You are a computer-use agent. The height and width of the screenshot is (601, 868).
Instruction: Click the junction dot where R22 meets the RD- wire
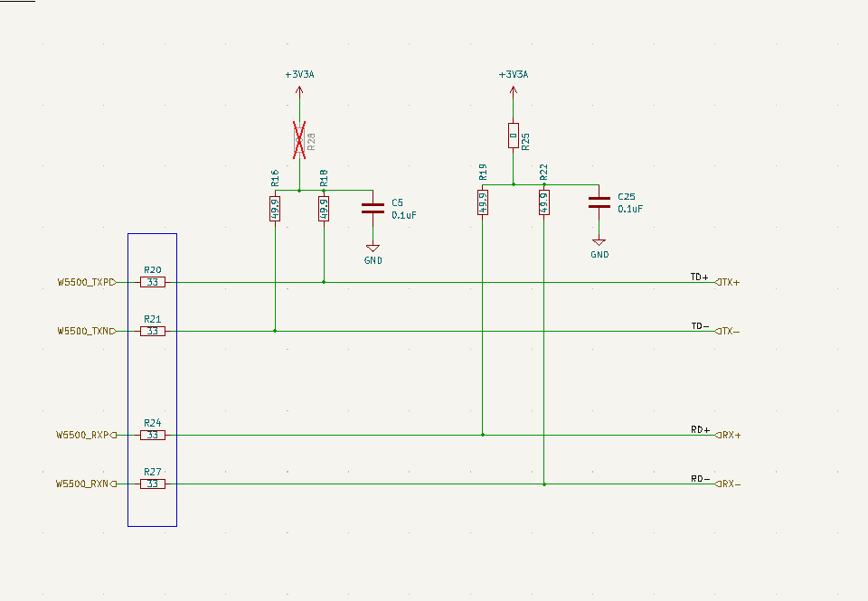tap(544, 484)
